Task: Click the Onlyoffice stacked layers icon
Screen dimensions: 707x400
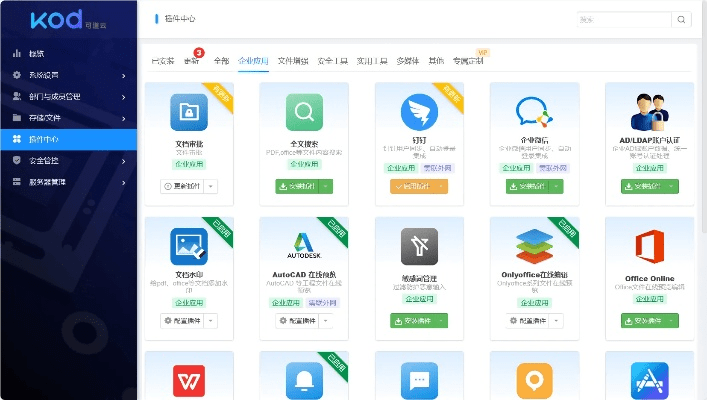Action: coord(534,246)
